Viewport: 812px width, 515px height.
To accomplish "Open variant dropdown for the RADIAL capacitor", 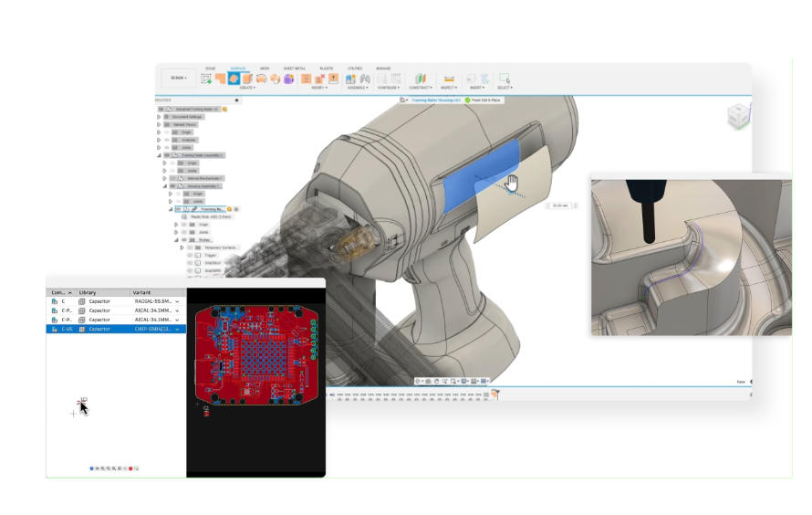I will (177, 300).
